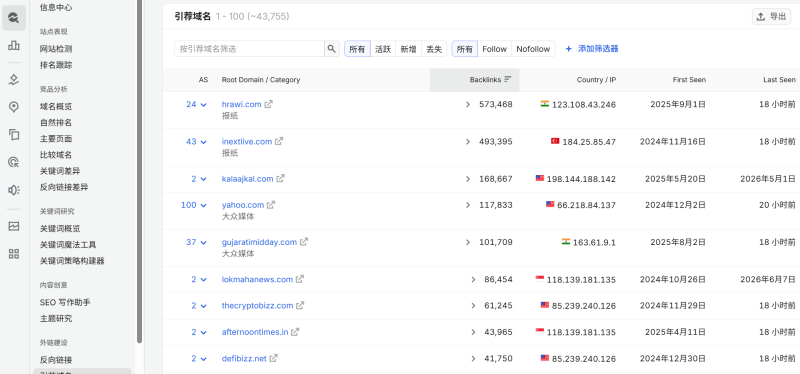Viewport: 800px width, 374px height.
Task: Expand backlinks chevron beside 86,454
Action: 473,279
